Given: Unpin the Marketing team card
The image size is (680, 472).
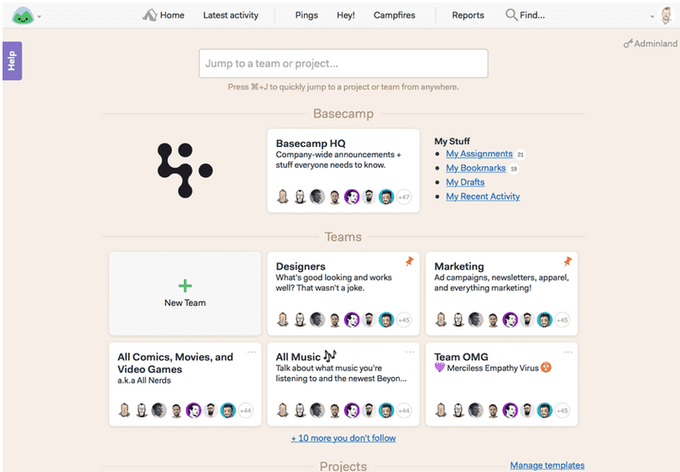Looking at the screenshot, I should click(x=567, y=262).
